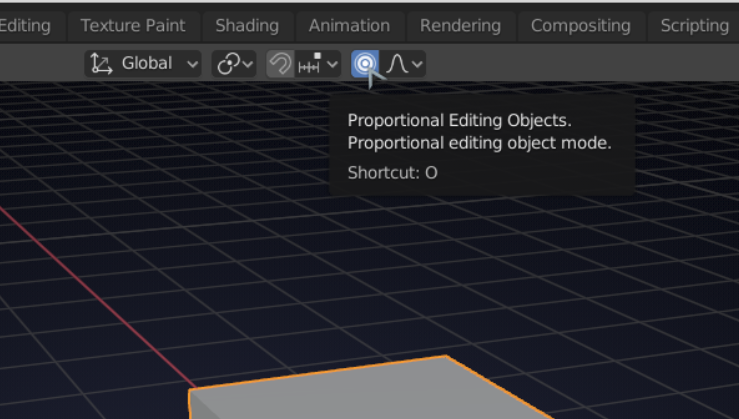Switch to the Rendering workspace tab
739x419 pixels.
pyautogui.click(x=460, y=26)
